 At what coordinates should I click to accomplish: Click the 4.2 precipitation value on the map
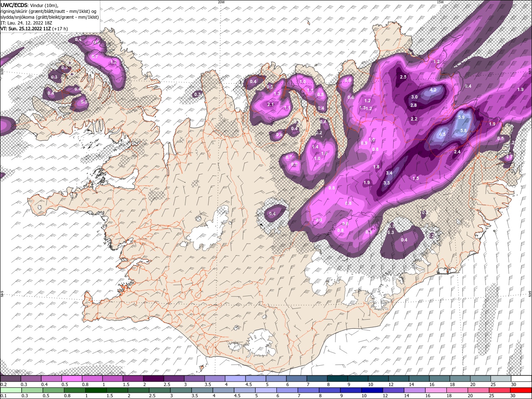[x=433, y=90]
